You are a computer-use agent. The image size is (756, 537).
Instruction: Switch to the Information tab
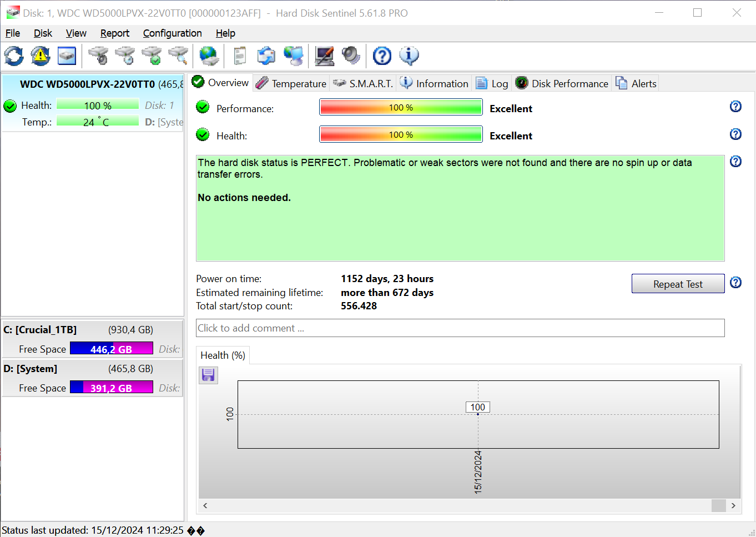434,83
